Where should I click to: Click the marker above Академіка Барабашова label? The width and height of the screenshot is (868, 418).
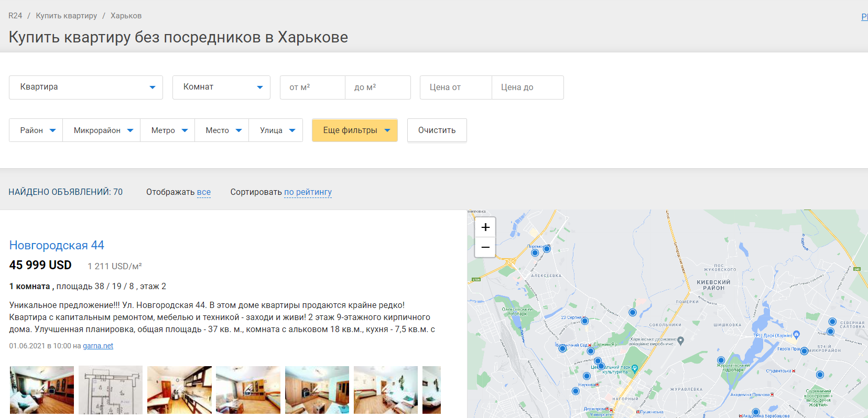click(755, 412)
